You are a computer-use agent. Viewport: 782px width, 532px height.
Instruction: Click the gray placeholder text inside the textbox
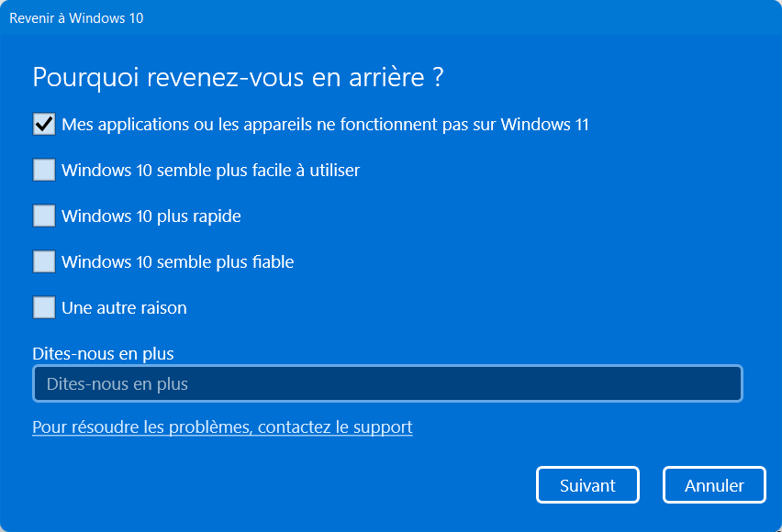click(x=117, y=384)
